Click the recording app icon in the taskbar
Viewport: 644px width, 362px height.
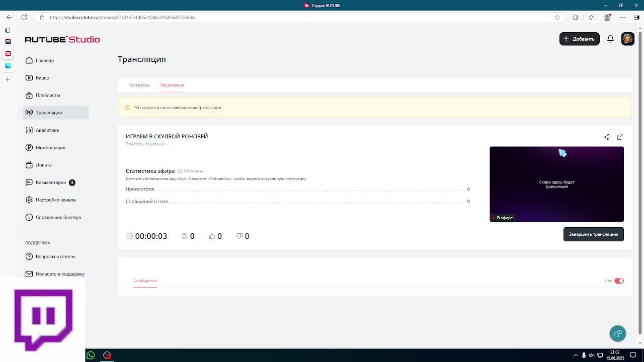coord(107,355)
